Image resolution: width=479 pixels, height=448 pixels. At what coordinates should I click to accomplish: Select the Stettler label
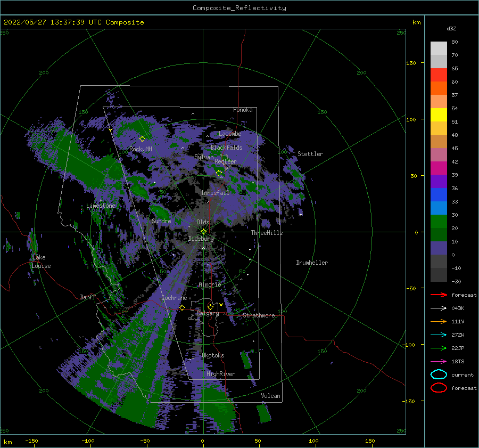tap(310, 154)
